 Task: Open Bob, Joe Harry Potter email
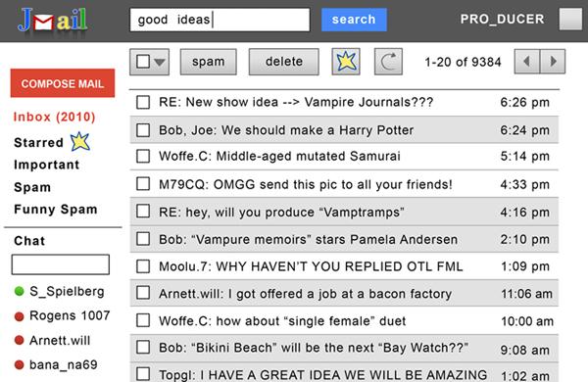pyautogui.click(x=344, y=129)
